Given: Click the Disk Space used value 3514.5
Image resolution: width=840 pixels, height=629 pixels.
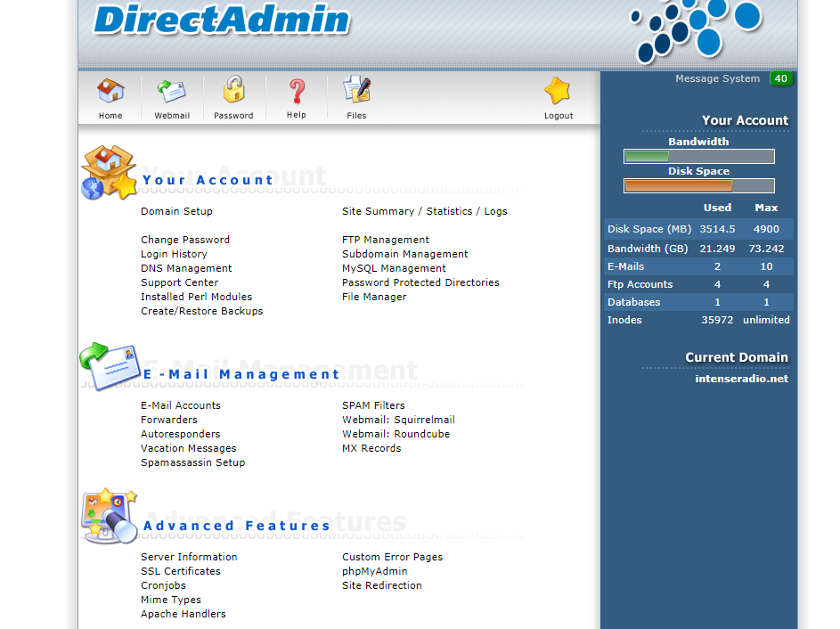Looking at the screenshot, I should click(x=717, y=229).
